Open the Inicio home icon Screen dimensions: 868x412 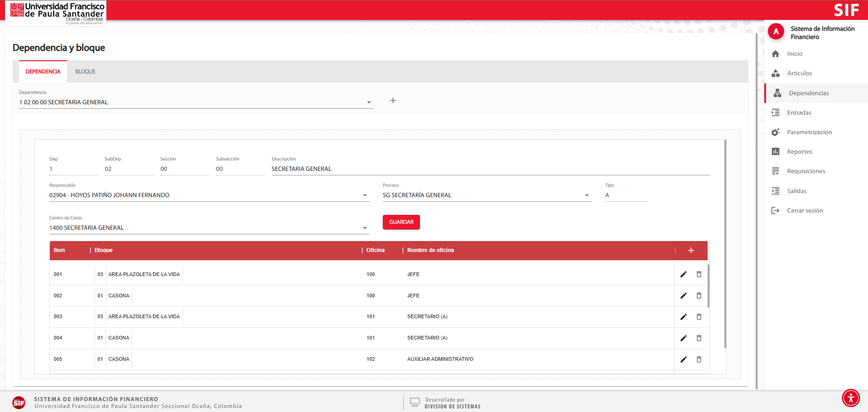[776, 53]
